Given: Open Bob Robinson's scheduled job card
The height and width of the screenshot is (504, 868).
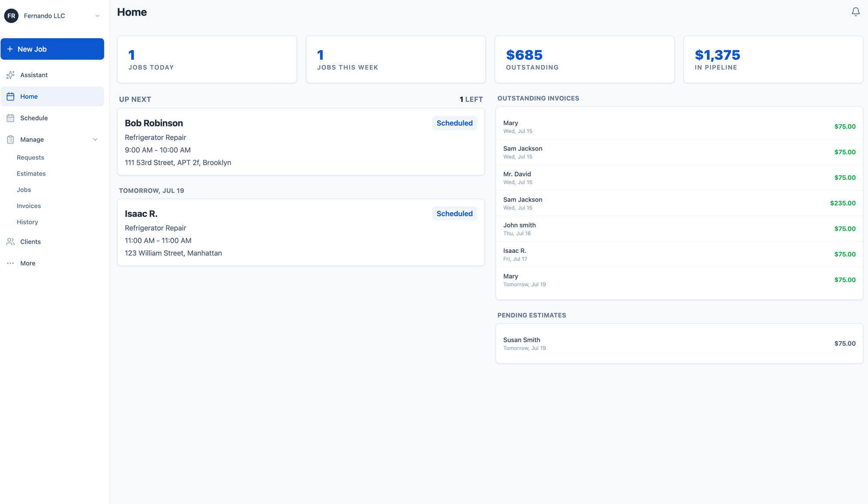Looking at the screenshot, I should 301,142.
